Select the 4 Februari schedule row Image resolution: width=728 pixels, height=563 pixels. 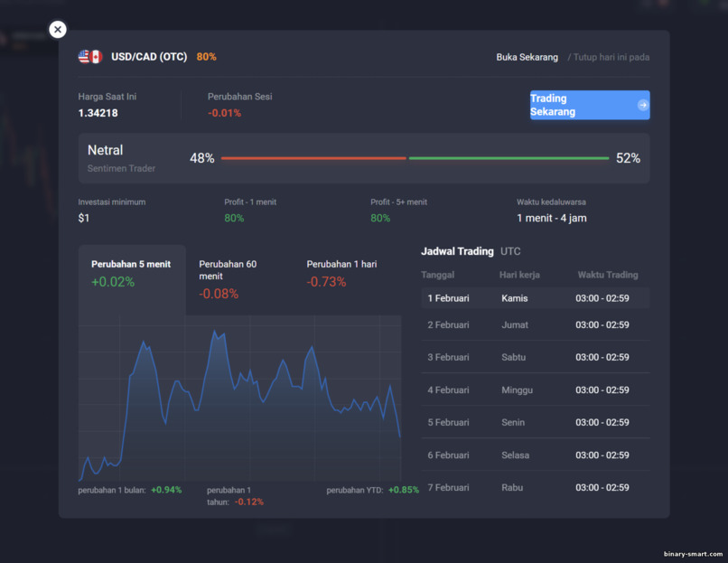pyautogui.click(x=536, y=389)
